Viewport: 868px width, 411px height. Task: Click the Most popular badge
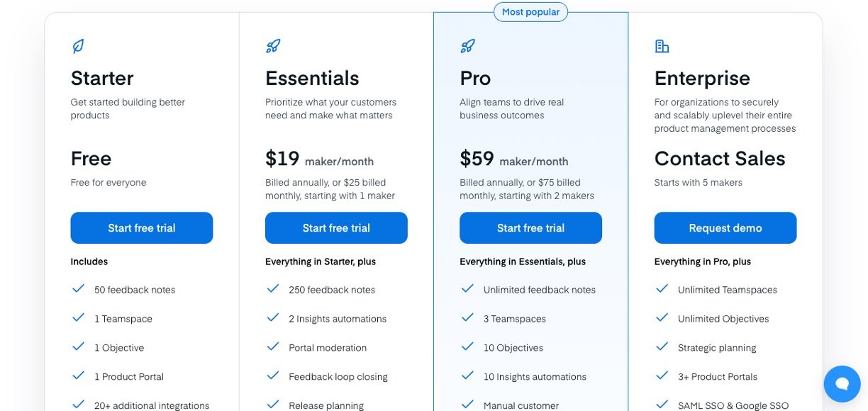530,12
